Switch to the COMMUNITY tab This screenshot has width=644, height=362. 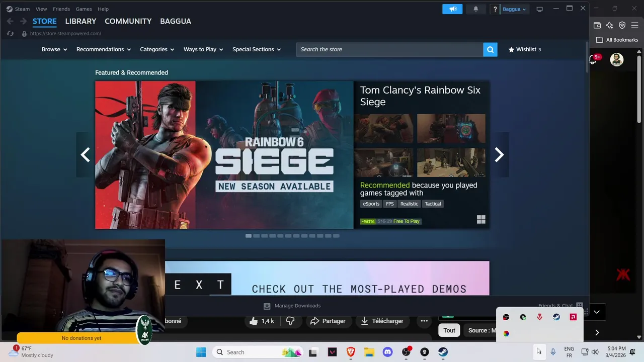pyautogui.click(x=128, y=21)
